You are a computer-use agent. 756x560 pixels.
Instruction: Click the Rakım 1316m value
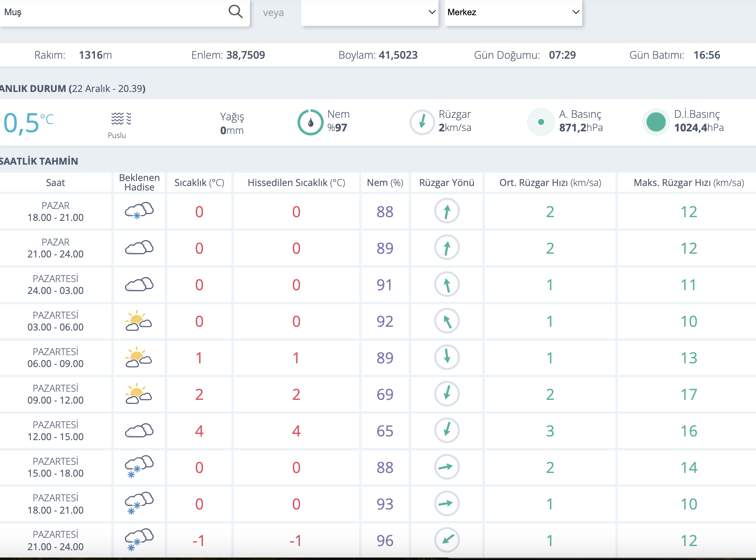point(95,55)
